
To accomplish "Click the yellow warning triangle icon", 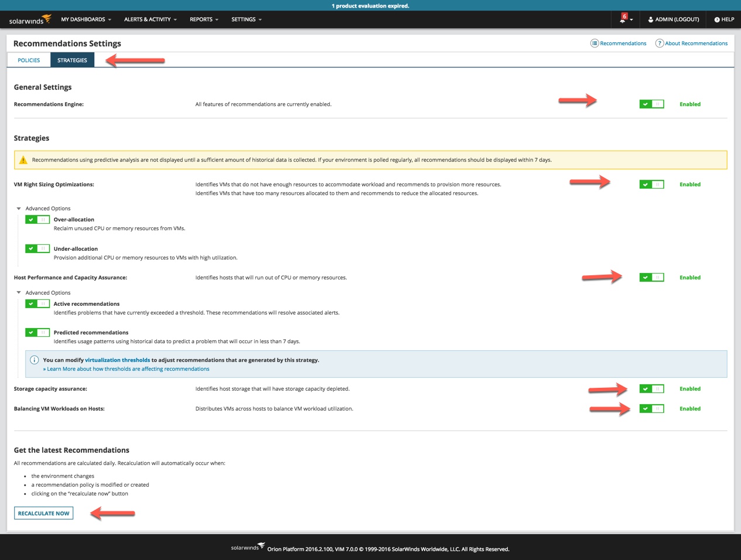I will click(x=23, y=160).
